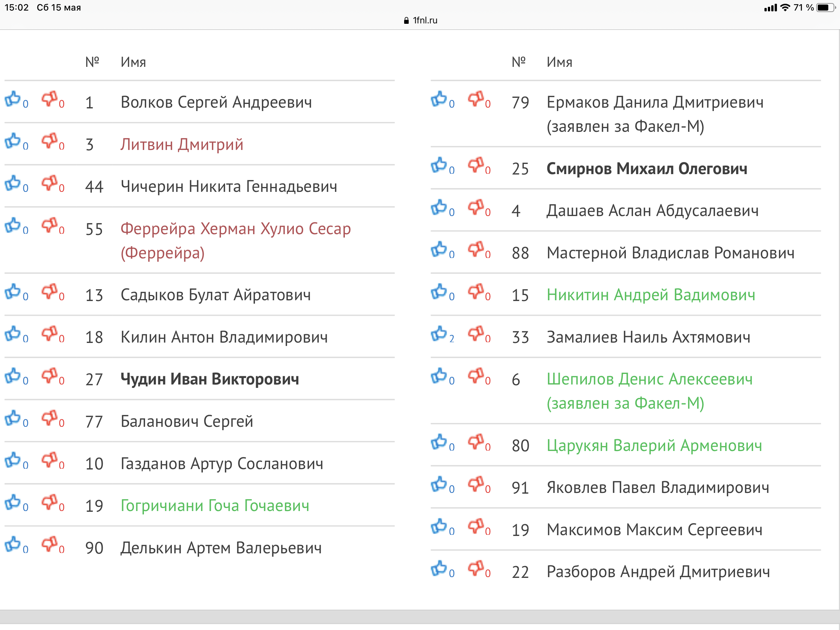Tap the 1fnl.ru address bar
840x630 pixels.
click(420, 20)
